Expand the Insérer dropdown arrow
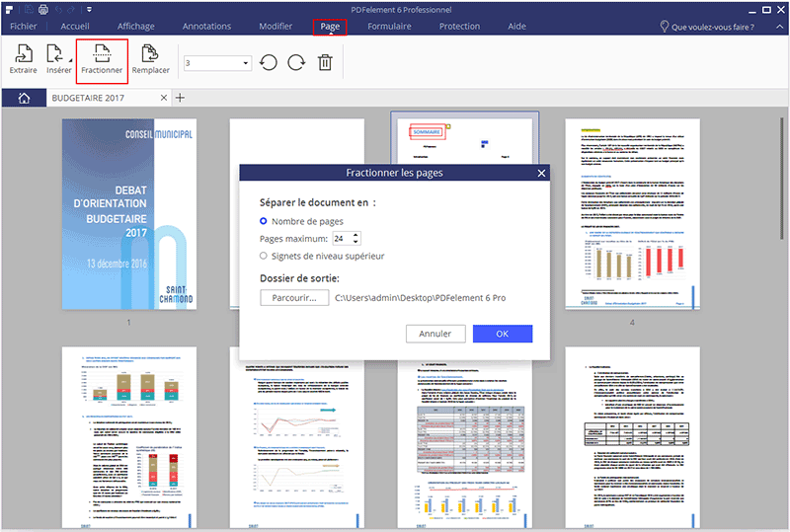Screen dimensions: 790x532 coord(67,57)
